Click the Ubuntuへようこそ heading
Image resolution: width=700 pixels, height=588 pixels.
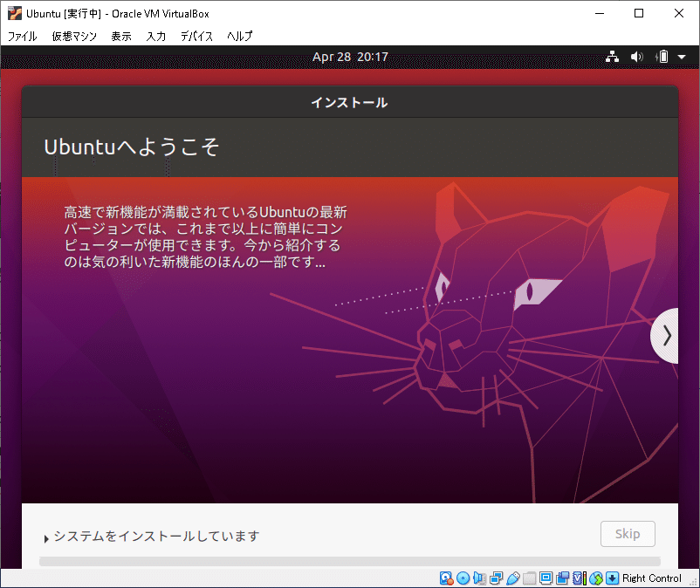[131, 147]
